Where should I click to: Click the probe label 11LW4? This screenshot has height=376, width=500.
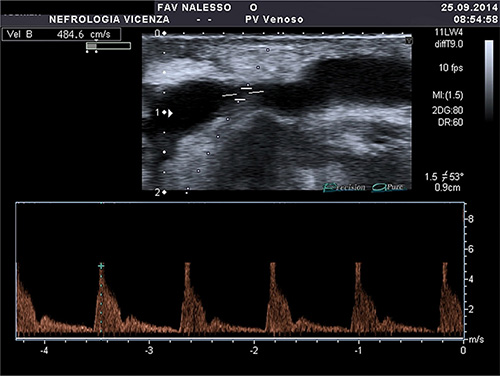click(449, 32)
